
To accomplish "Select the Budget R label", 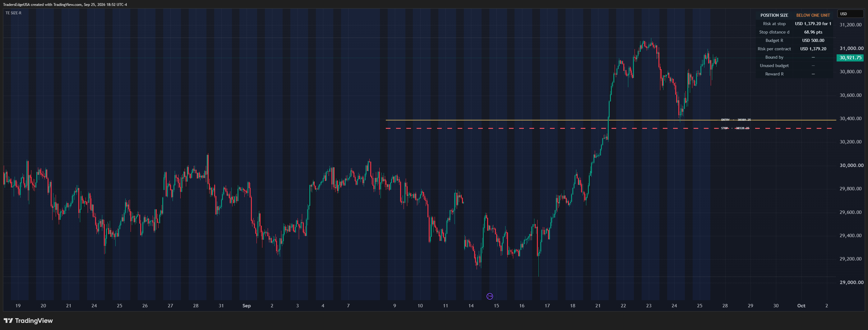I will (x=774, y=41).
